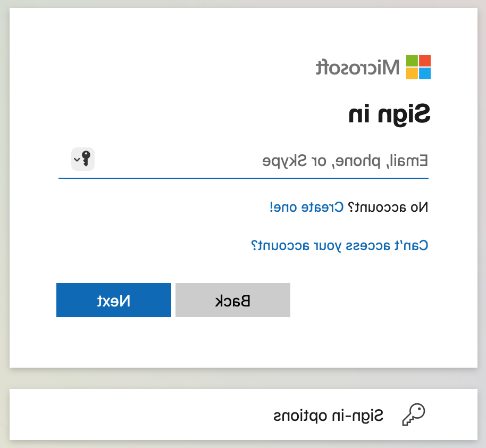Click the Microsoft wordmark text
486x448 pixels.
pyautogui.click(x=357, y=67)
